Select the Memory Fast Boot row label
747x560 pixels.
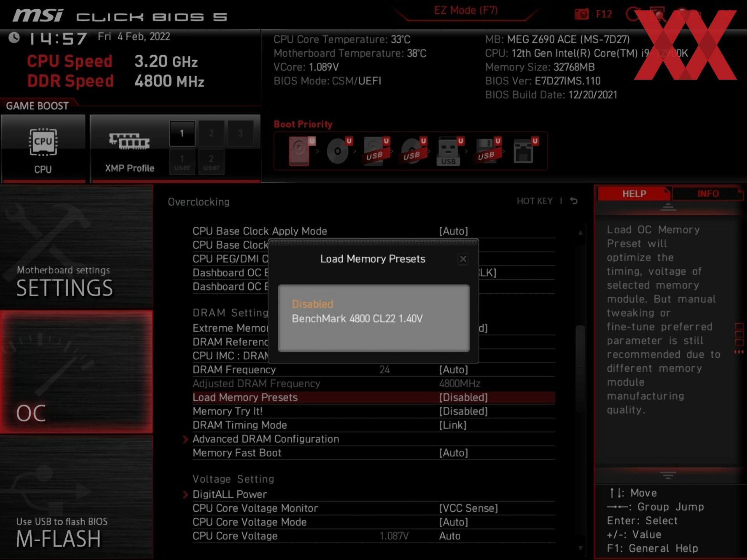click(237, 453)
